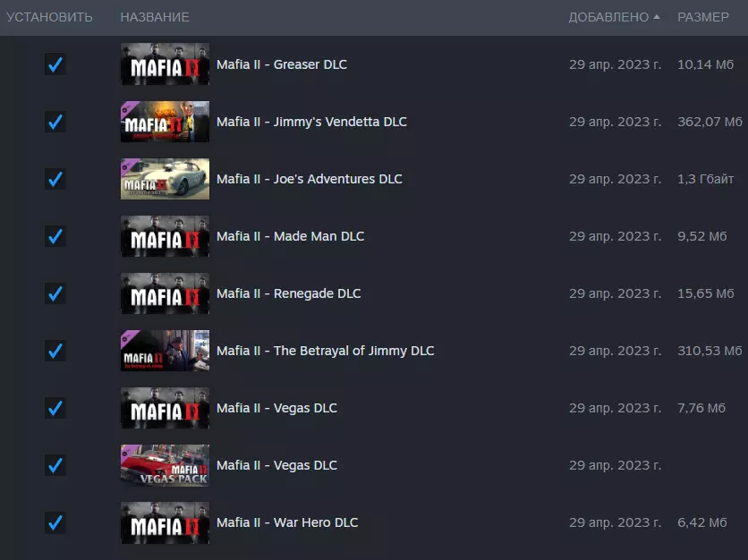Uncheck the Made Man DLC checkbox

(x=55, y=236)
